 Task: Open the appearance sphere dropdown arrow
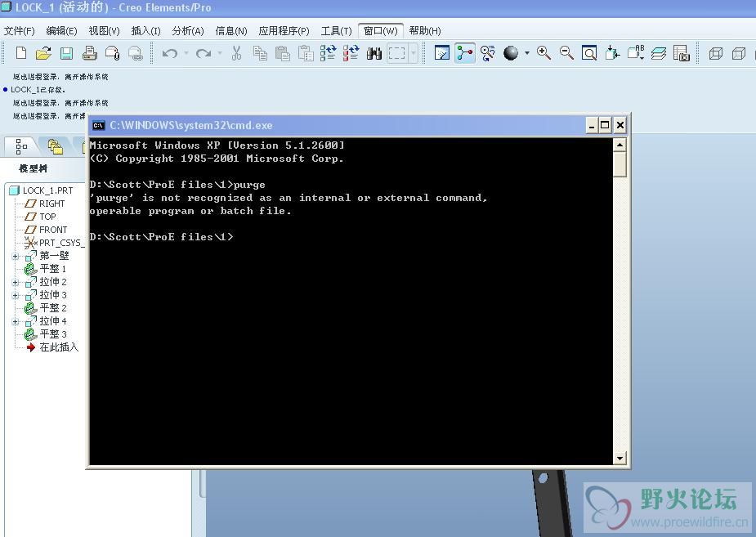pyautogui.click(x=527, y=53)
